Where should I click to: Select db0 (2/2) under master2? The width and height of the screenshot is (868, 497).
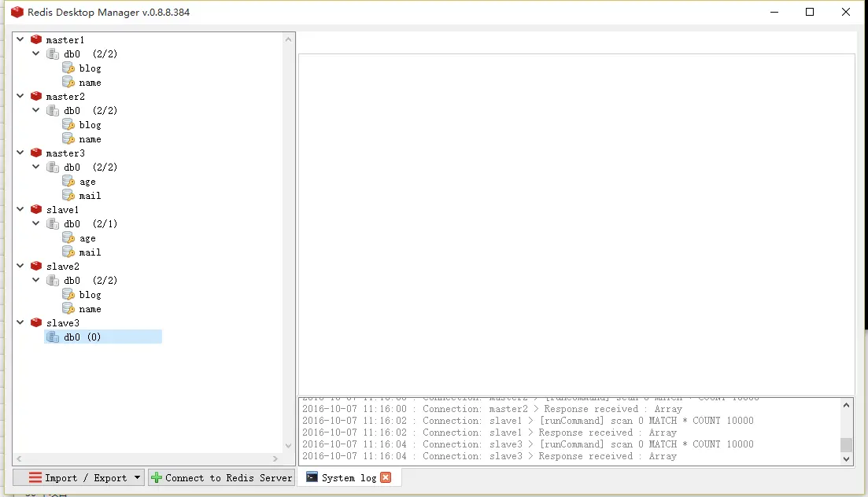click(90, 110)
